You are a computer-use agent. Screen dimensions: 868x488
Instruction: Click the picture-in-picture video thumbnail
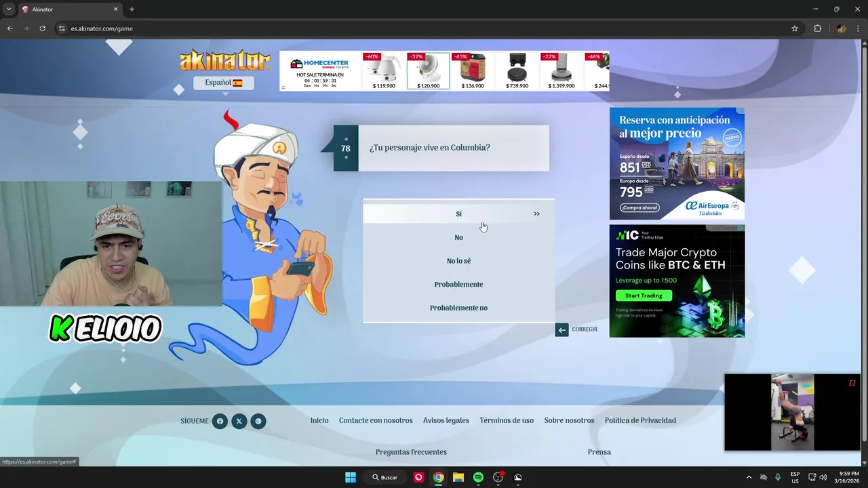[792, 412]
